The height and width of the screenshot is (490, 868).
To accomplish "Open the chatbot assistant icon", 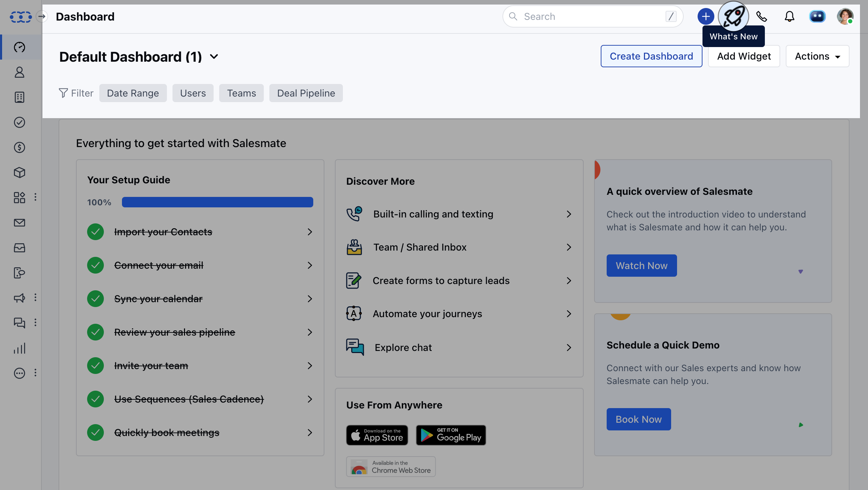I will [x=817, y=16].
